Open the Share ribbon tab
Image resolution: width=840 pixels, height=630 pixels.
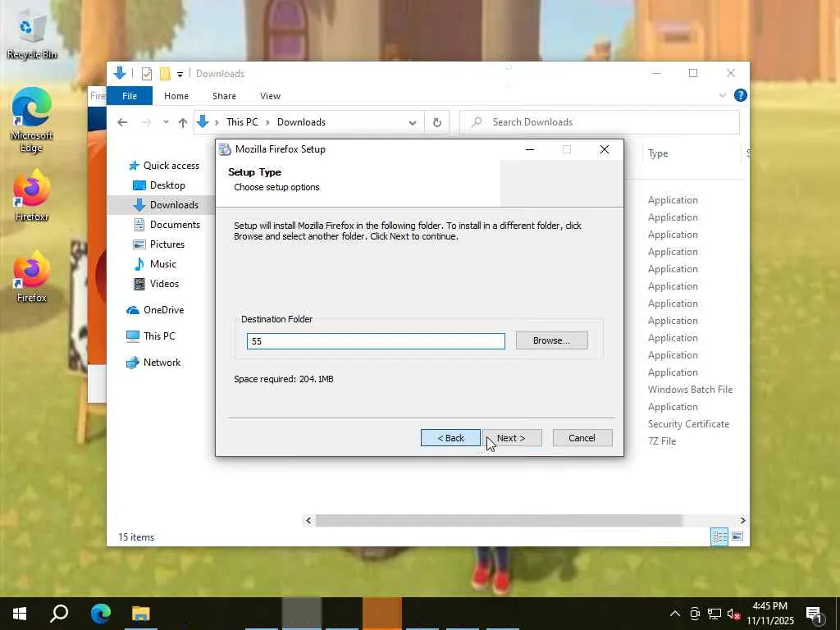[x=224, y=96]
